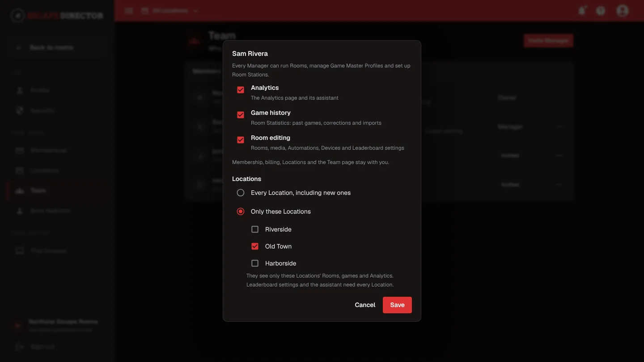Click the Back to rooms arrow
The image size is (644, 362).
19,47
